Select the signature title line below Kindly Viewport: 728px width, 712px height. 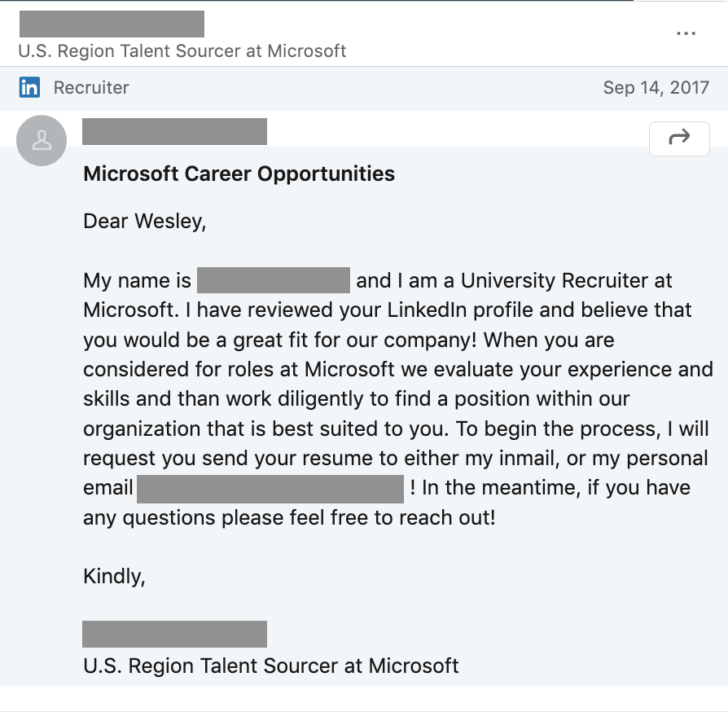[x=270, y=666]
